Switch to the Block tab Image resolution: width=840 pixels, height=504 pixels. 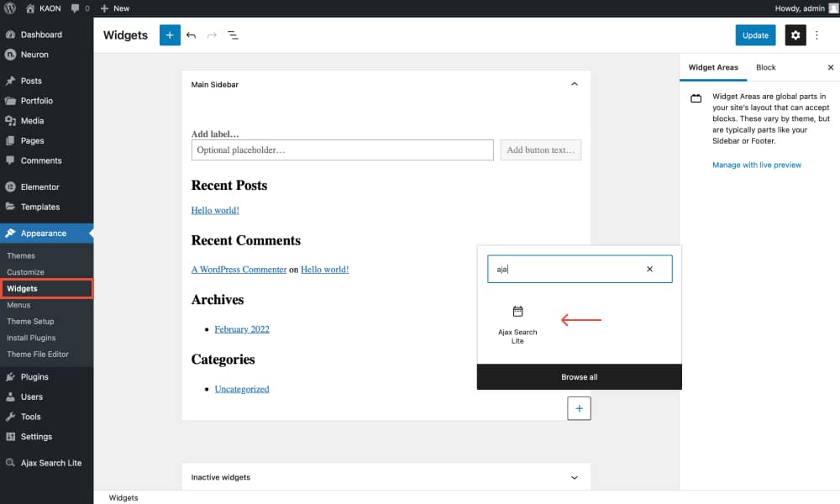point(765,67)
